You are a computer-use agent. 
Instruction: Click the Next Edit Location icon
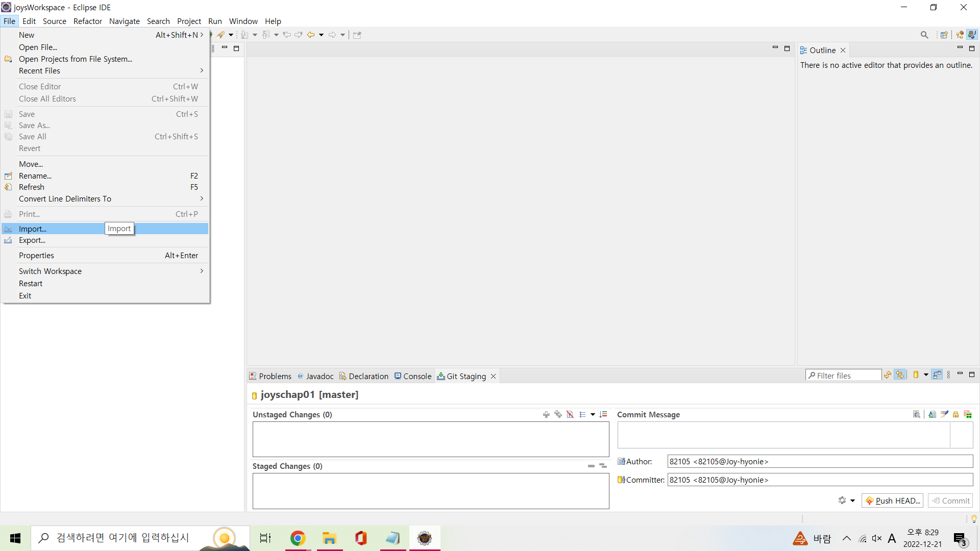299,35
